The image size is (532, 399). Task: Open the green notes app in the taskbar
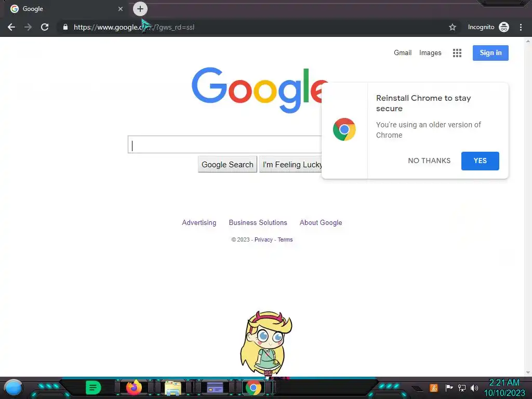click(94, 388)
